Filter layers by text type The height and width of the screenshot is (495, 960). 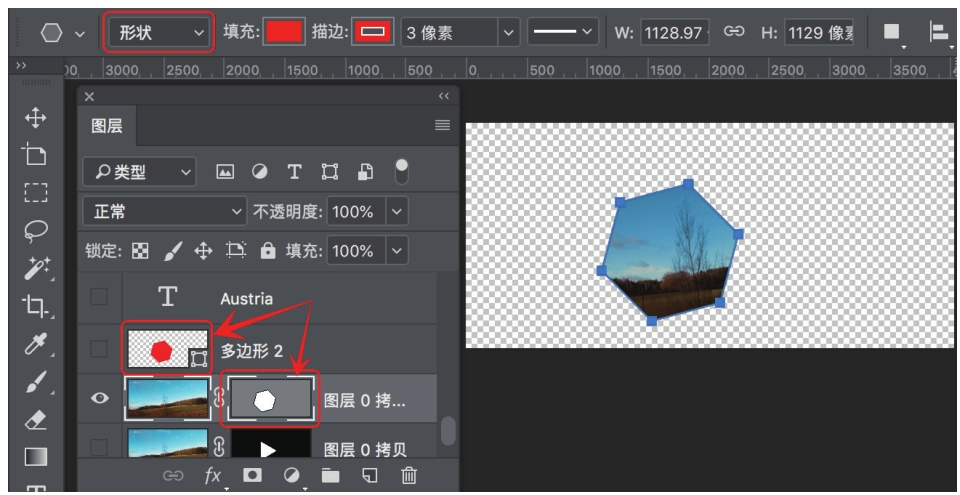[294, 172]
